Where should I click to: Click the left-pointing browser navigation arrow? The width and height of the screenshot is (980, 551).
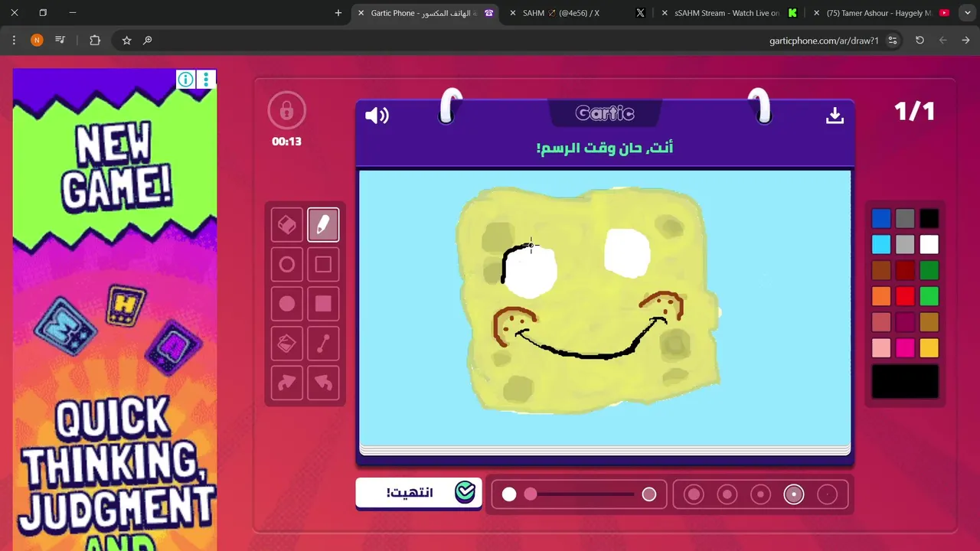pos(943,41)
